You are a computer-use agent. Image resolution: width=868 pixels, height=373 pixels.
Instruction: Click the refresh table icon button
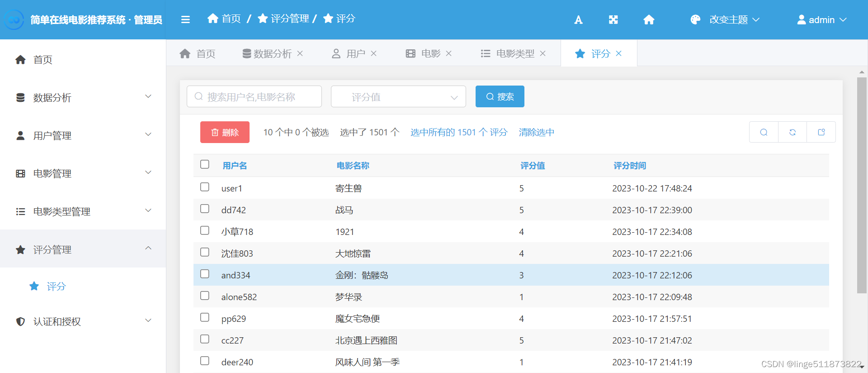pos(793,132)
